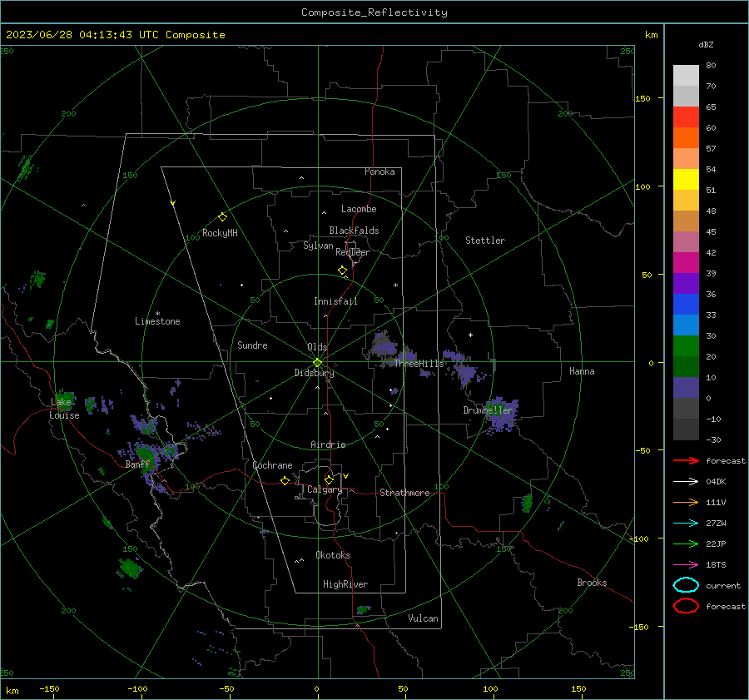
Task: Click the asterisk marker above Limestone label
Action: coord(157,314)
